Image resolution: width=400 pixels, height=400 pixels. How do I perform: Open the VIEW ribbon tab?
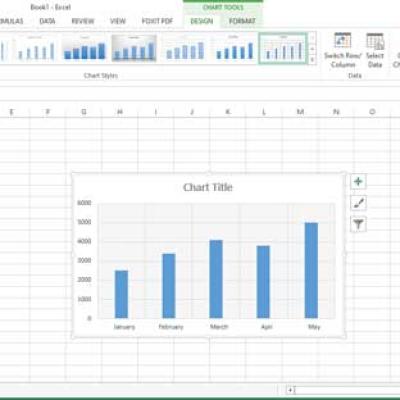pyautogui.click(x=118, y=21)
